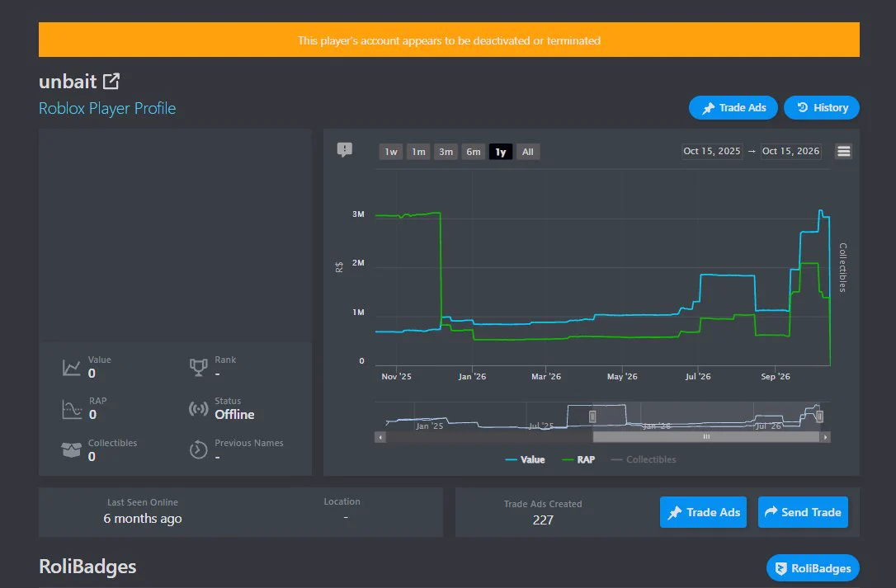896x588 pixels.
Task: Click the Status broadcast icon
Action: point(198,409)
